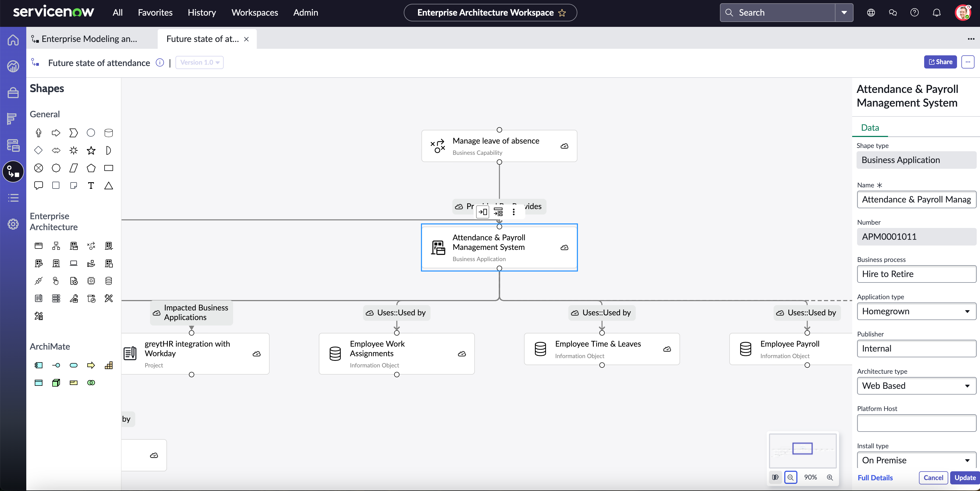Show diagram info for Future state of attendance
The height and width of the screenshot is (491, 980).
160,62
